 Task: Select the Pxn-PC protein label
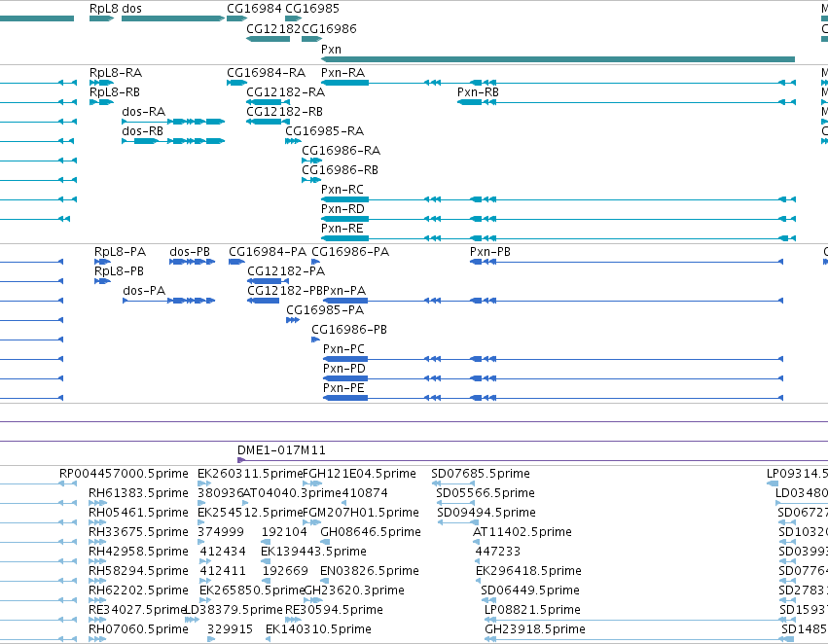[343, 349]
